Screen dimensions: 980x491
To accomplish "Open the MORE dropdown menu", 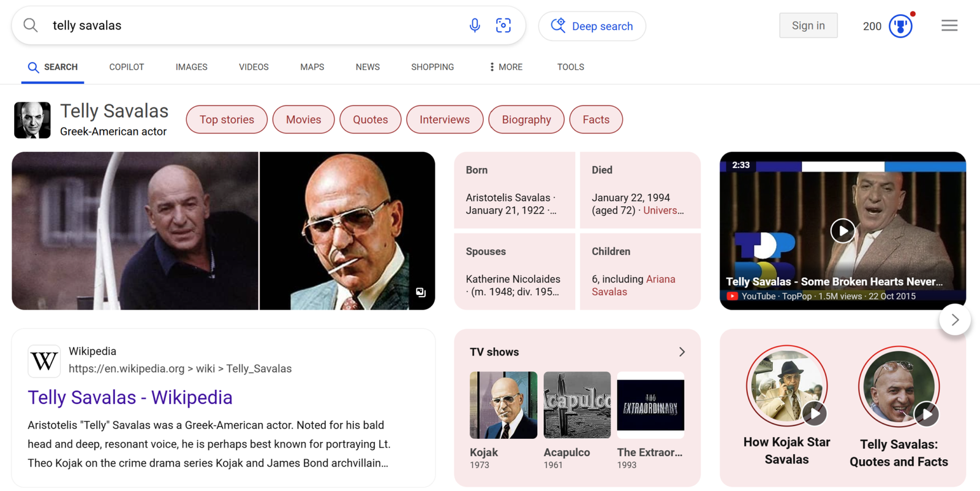I will tap(506, 67).
